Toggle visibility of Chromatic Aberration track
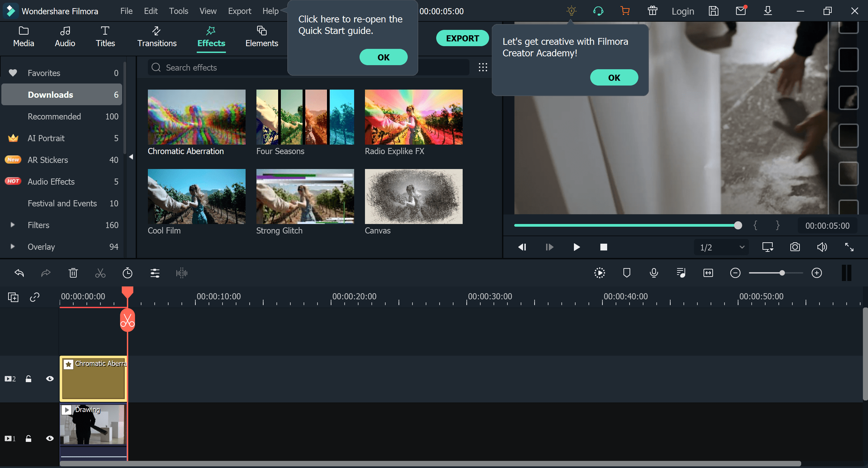868x468 pixels. 50,379
